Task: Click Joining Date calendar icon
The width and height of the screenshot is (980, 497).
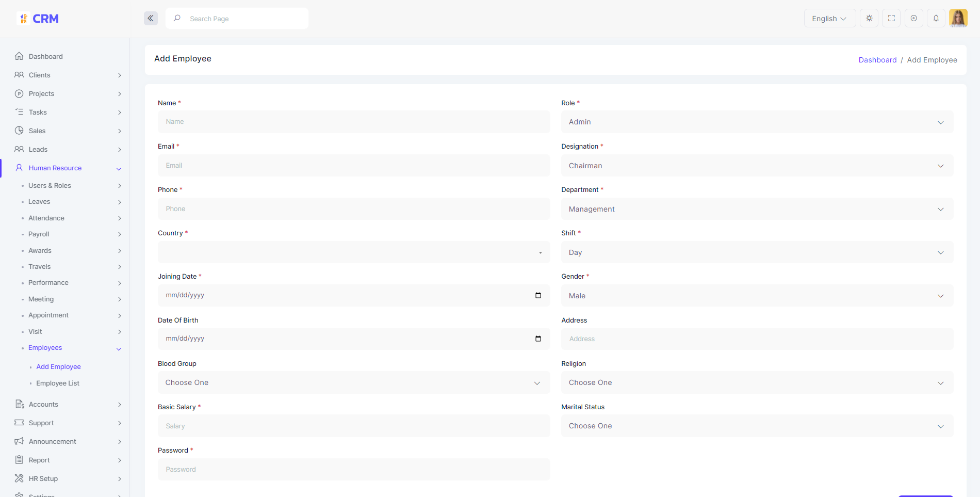Action: point(538,295)
